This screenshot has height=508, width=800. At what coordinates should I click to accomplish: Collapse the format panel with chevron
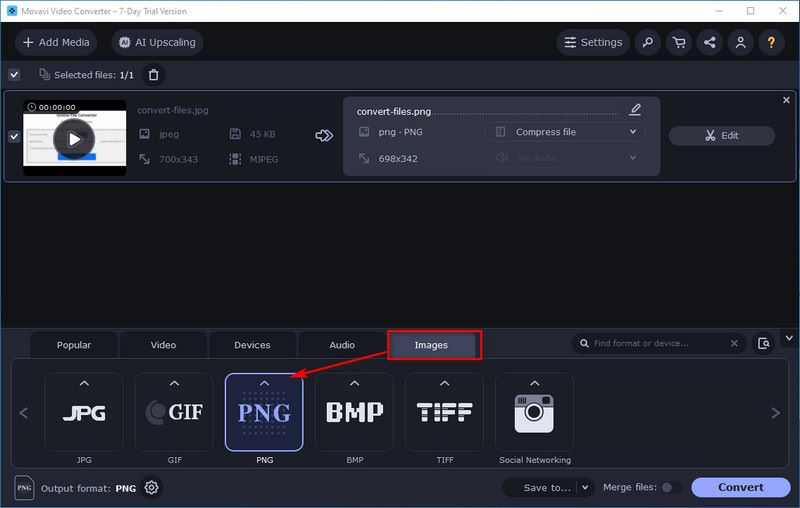[x=789, y=338]
